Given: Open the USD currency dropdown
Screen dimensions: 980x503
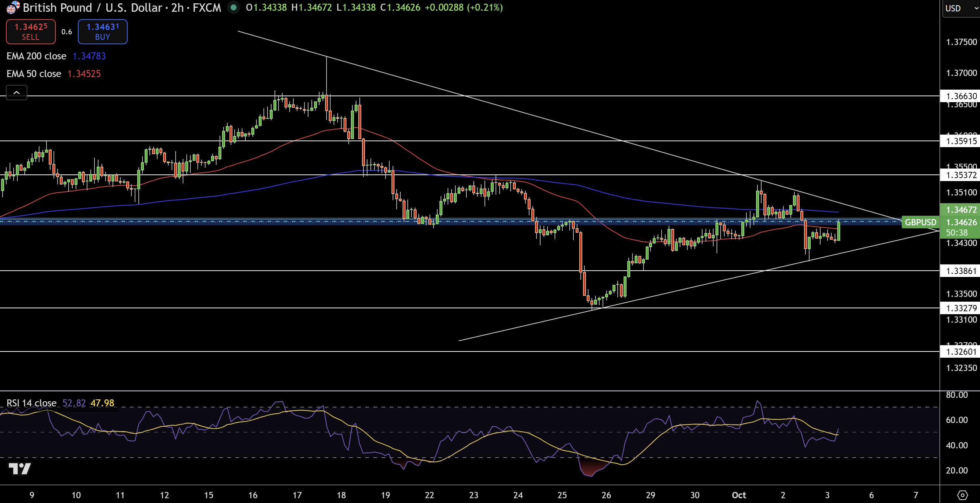Looking at the screenshot, I should pos(954,8).
